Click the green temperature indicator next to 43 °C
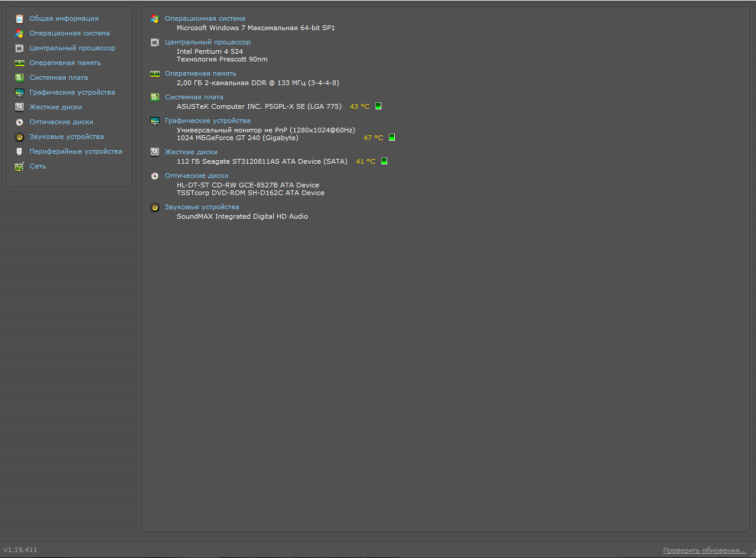756x558 pixels. (378, 106)
